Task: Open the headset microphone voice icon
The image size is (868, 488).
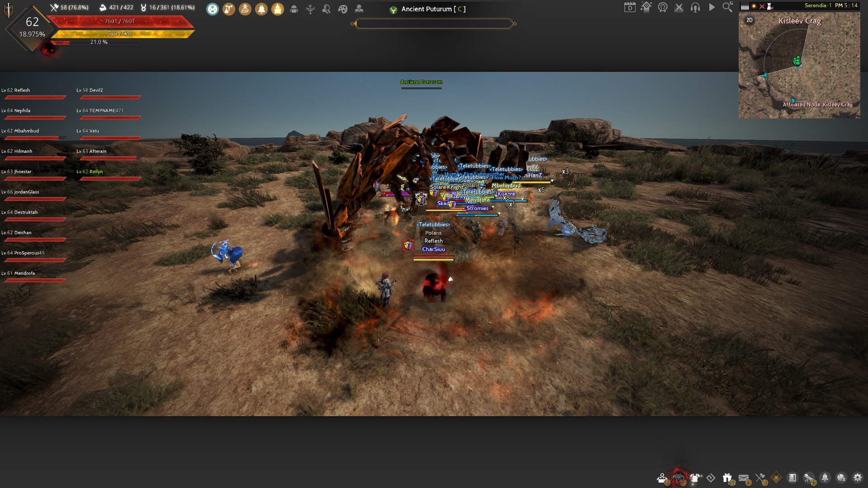Action: coord(695,7)
